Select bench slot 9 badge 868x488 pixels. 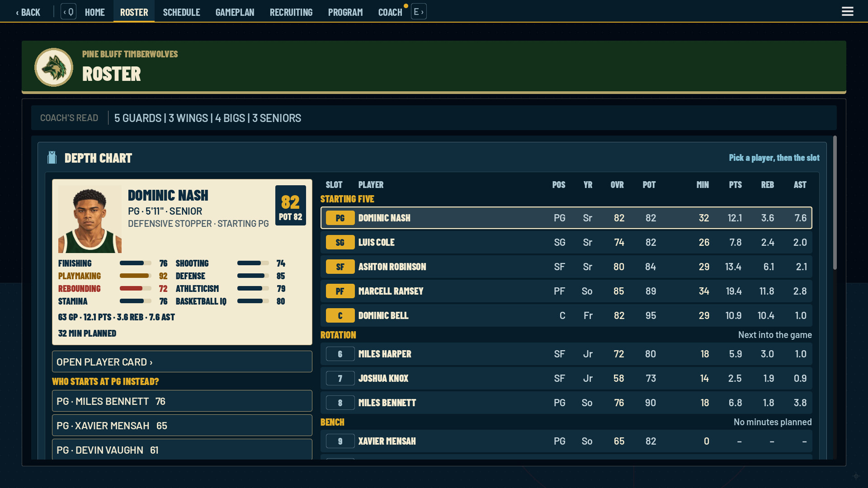(x=340, y=441)
